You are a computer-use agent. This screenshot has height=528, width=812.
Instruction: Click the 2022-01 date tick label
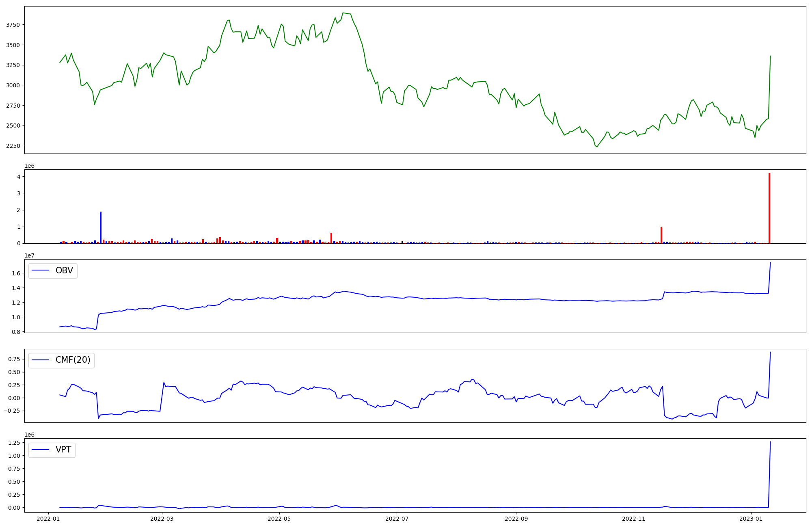[x=48, y=519]
